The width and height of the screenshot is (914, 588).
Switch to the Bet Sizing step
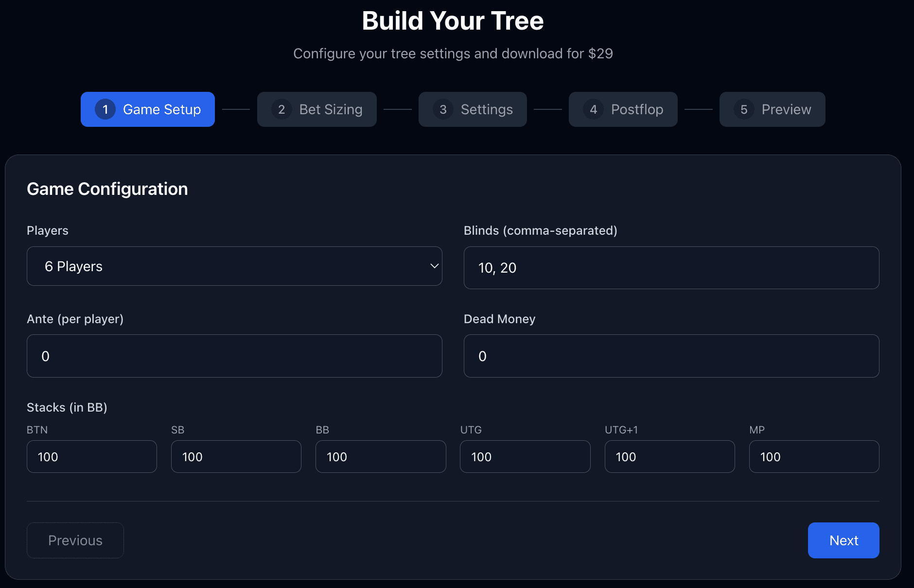(316, 109)
